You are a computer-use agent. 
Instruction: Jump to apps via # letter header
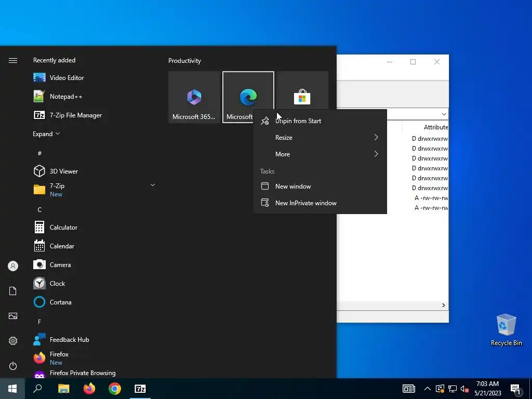(39, 153)
